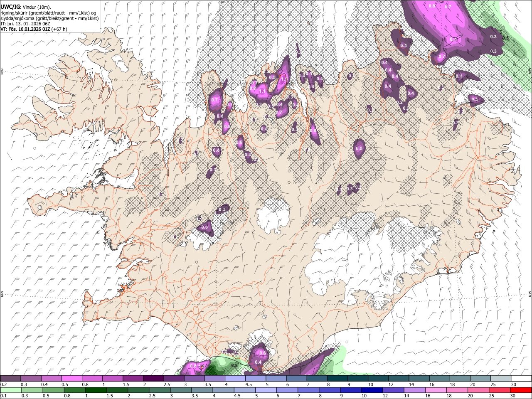Screen dimensions: 532x399
Task: Click pale green lower swatch starting at 0.1
Action: 11,390
